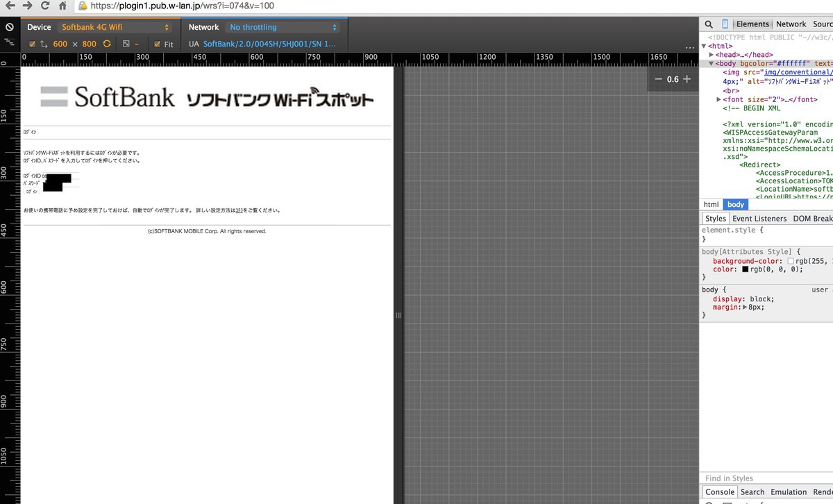The width and height of the screenshot is (833, 504).
Task: Open the device toolbar more options ellipsis
Action: (x=689, y=47)
